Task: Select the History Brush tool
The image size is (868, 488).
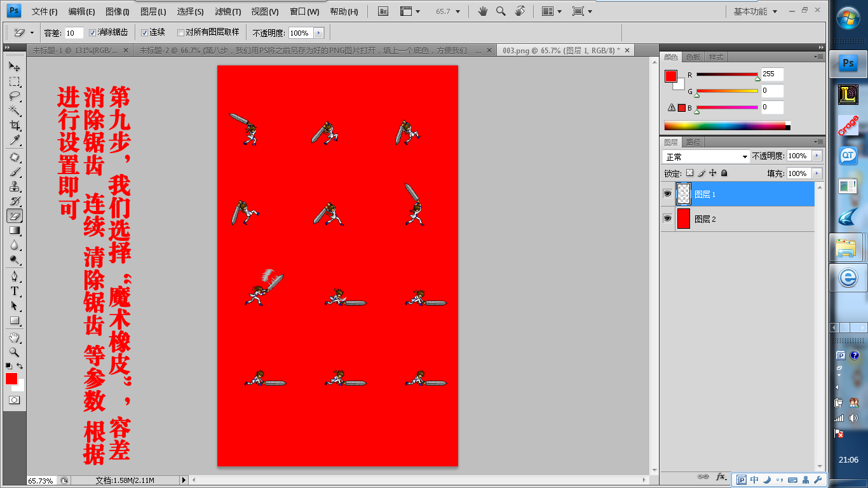Action: click(14, 201)
